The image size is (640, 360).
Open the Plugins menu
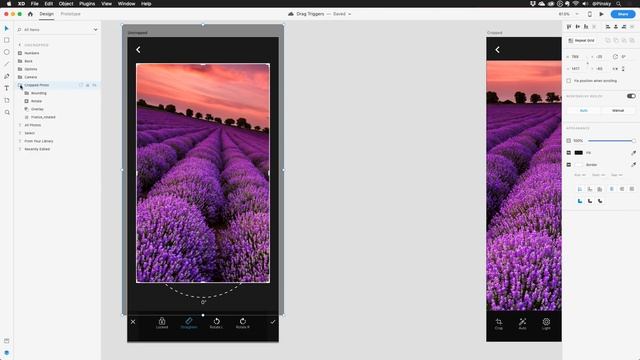[87, 4]
